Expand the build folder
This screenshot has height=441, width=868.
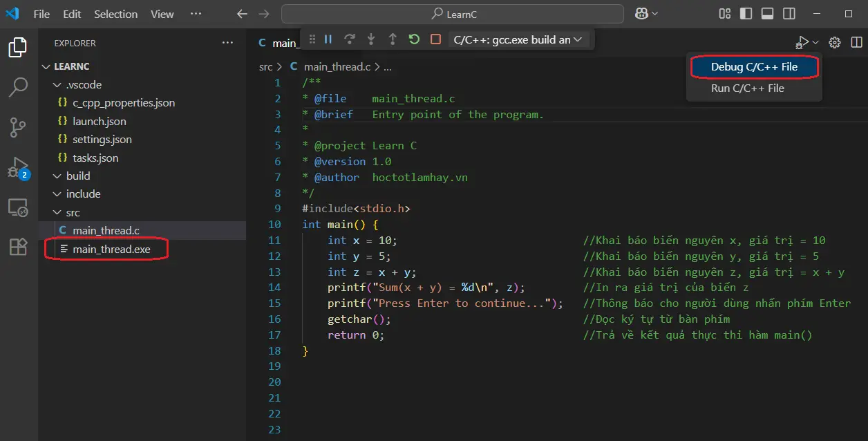142,176
